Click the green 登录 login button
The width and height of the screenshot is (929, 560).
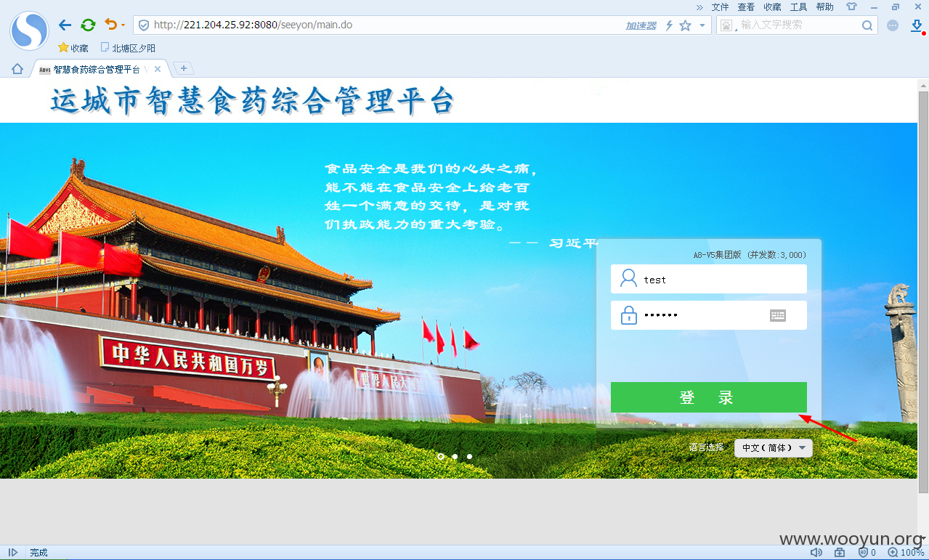[708, 397]
